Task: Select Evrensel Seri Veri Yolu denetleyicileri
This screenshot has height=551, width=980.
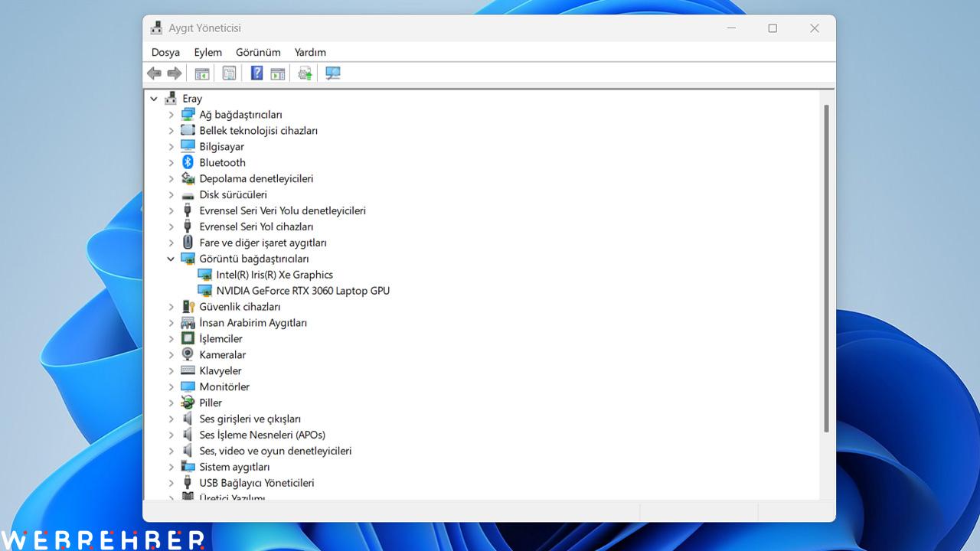Action: coord(283,210)
